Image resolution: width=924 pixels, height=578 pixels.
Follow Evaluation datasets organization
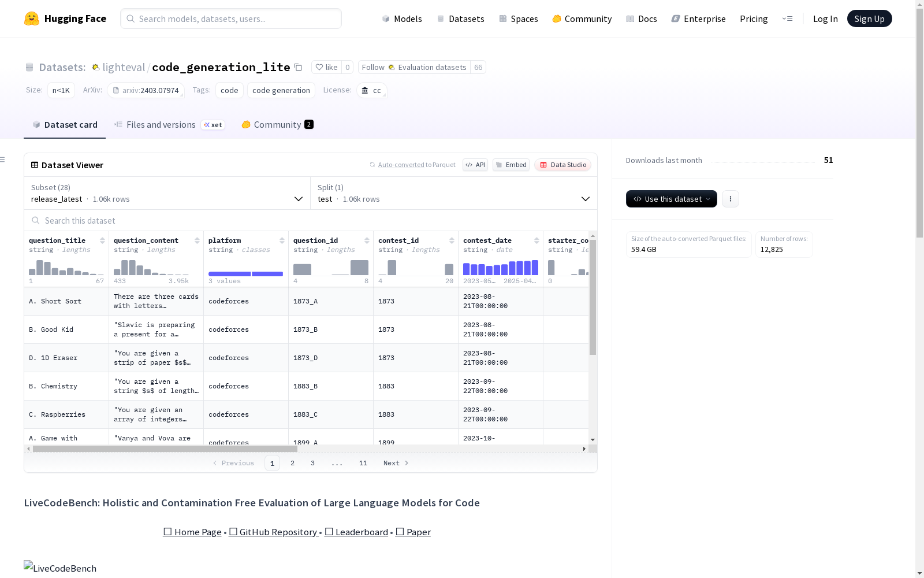click(414, 67)
